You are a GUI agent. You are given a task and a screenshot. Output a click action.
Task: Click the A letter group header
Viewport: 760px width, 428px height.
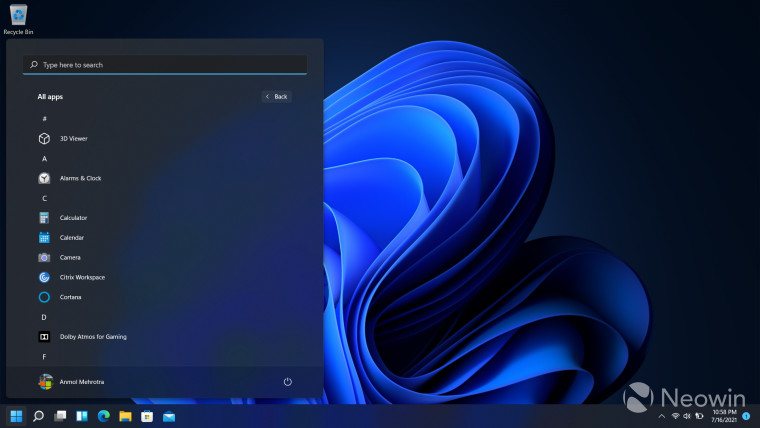click(44, 159)
